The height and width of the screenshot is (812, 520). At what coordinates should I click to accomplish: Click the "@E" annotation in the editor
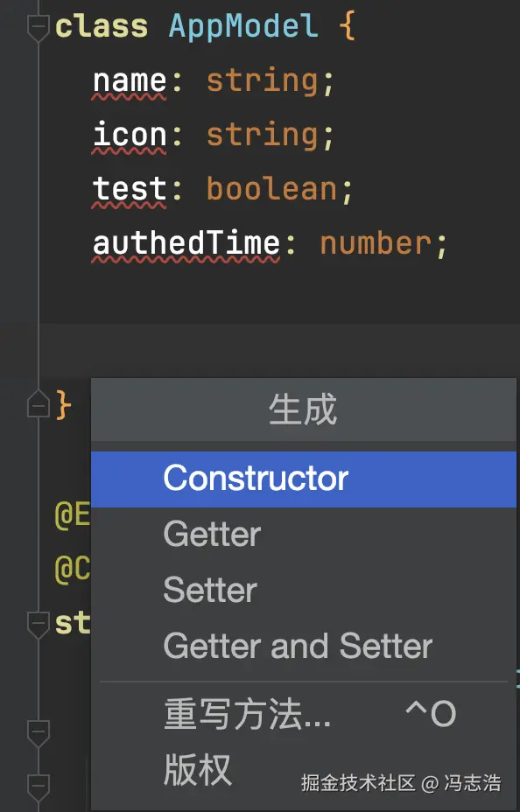[70, 514]
